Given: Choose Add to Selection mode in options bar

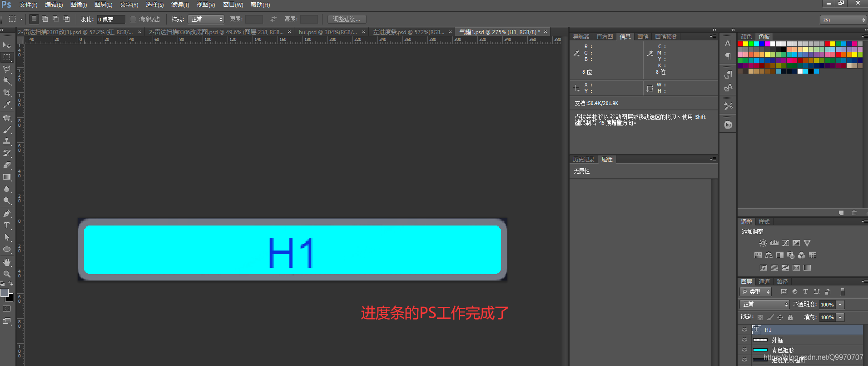Looking at the screenshot, I should pos(45,19).
